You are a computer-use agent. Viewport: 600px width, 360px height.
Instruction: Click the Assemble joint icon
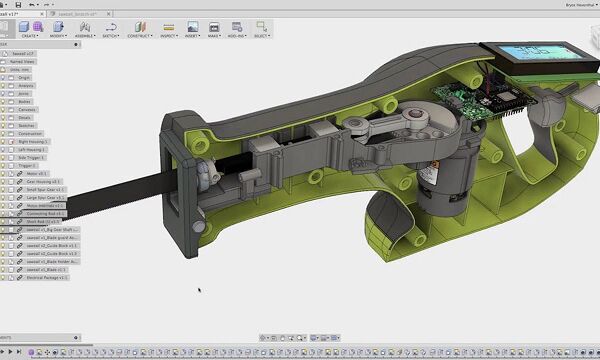tap(85, 27)
